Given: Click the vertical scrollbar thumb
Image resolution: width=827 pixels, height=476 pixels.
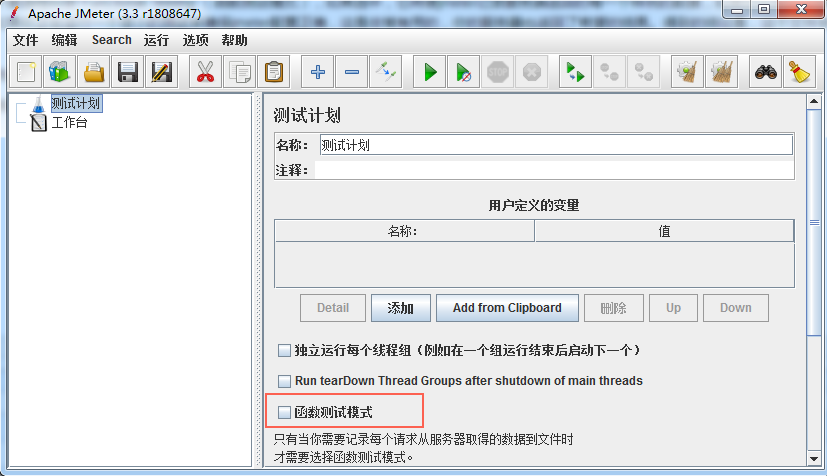Looking at the screenshot, I should 814,222.
